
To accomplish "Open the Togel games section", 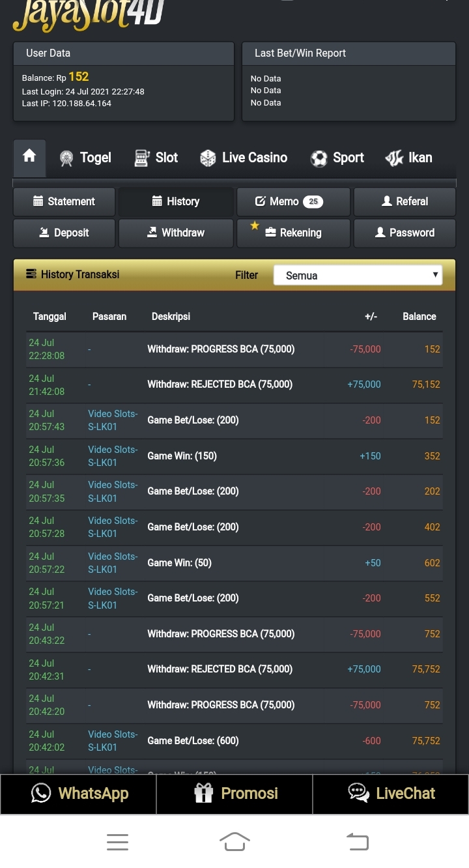I will [x=85, y=158].
